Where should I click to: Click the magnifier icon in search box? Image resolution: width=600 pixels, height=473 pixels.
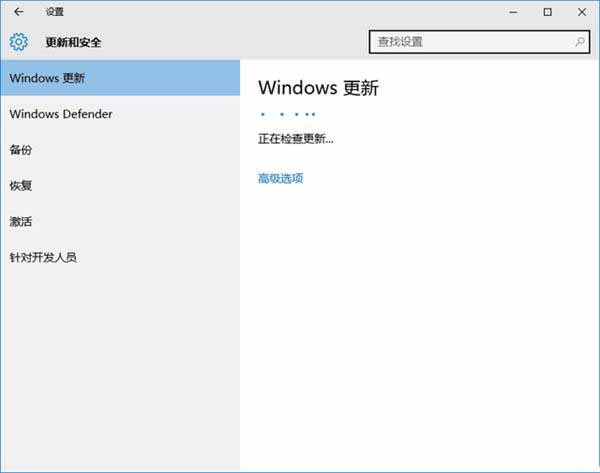click(580, 42)
